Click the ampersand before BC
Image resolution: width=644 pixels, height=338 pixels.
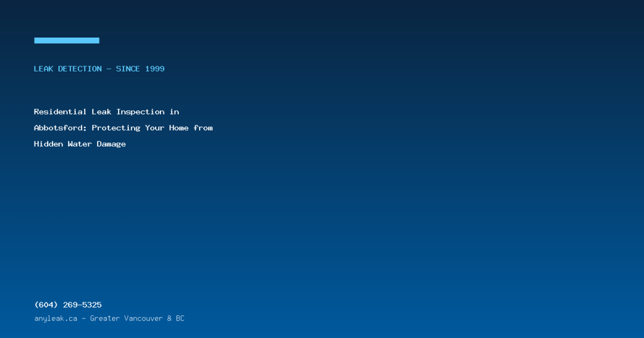[x=169, y=318]
